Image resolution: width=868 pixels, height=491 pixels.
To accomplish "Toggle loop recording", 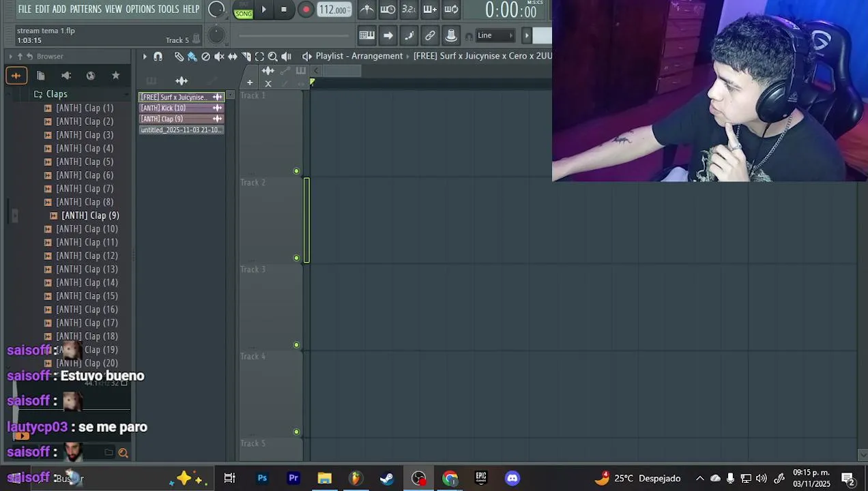I will [x=451, y=10].
